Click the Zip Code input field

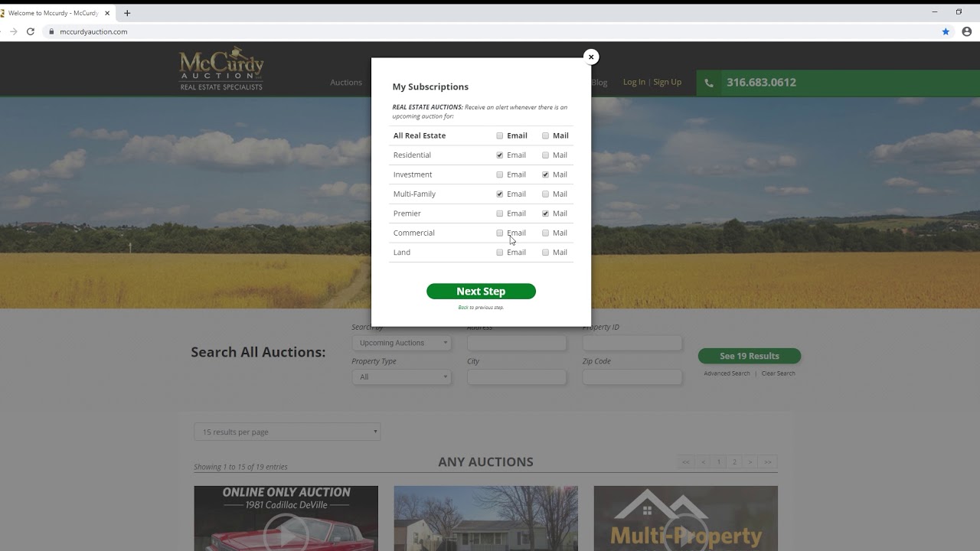[632, 377]
